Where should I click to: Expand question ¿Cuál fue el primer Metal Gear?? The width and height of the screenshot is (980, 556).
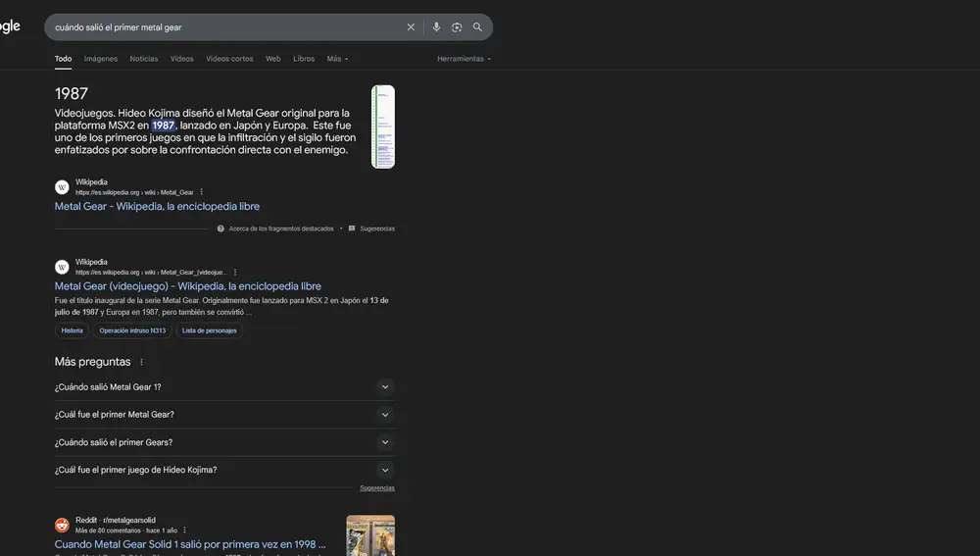(224, 415)
